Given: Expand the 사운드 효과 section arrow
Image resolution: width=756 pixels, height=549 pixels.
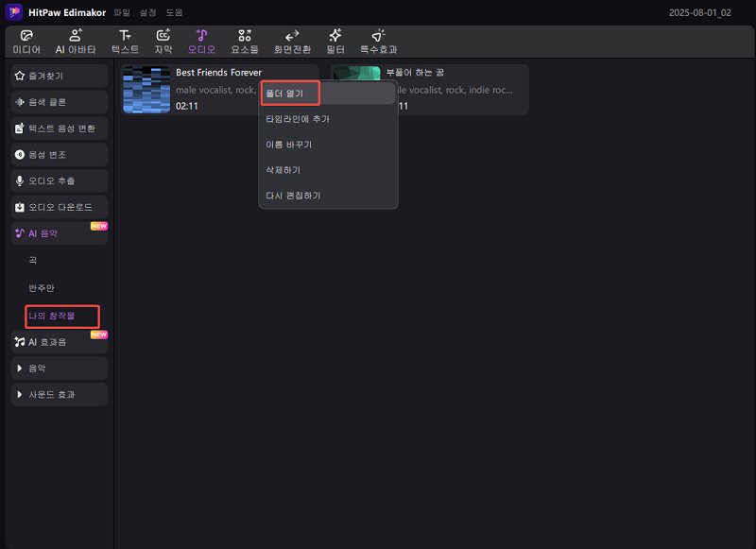Looking at the screenshot, I should point(19,394).
